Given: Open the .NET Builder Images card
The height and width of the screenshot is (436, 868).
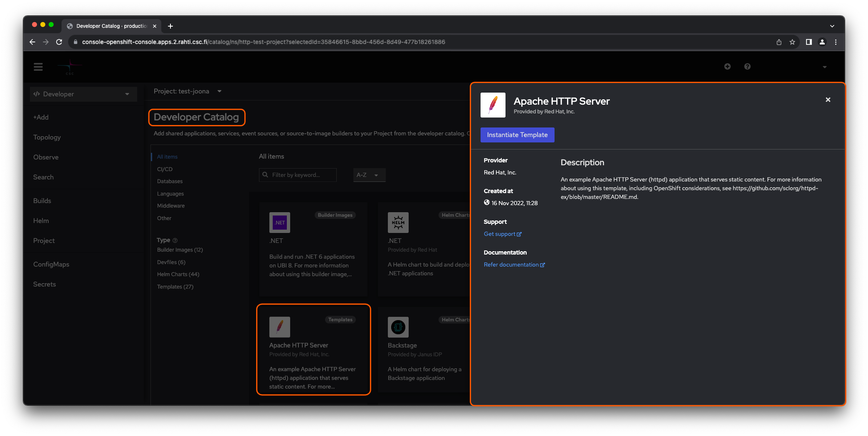Looking at the screenshot, I should (x=313, y=249).
